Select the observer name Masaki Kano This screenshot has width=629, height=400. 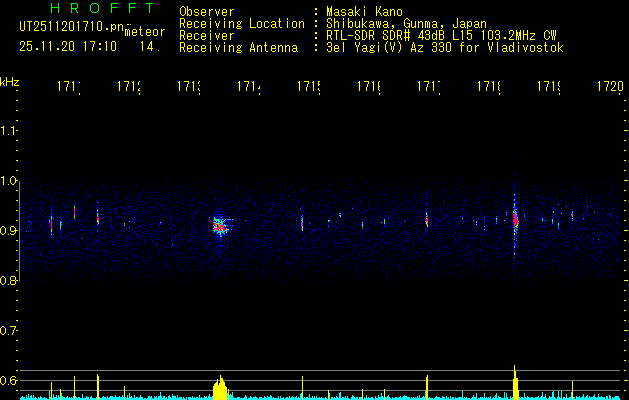364,12
